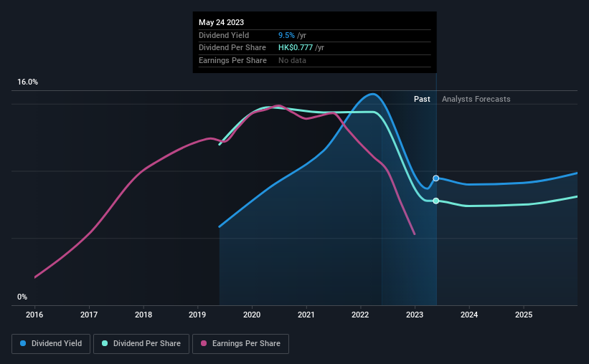Screen dimensions: 589x364
Task: Click the 2022 x-axis label
Action: pos(360,315)
